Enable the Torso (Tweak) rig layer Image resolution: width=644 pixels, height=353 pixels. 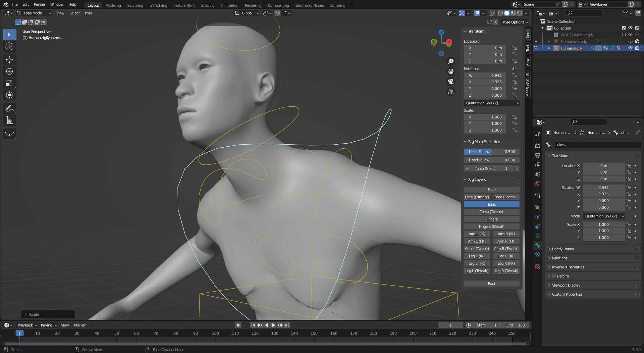(491, 212)
